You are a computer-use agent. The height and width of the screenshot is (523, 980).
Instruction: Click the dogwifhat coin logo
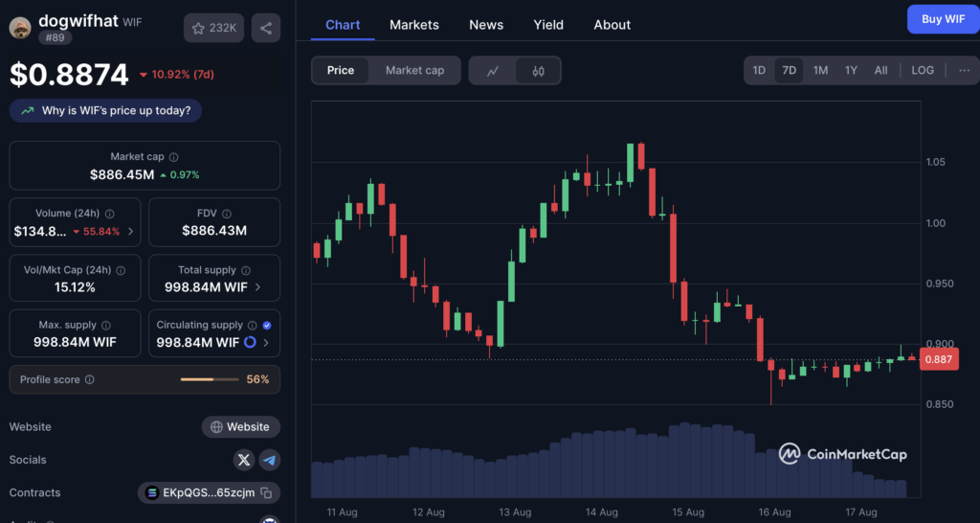20,28
